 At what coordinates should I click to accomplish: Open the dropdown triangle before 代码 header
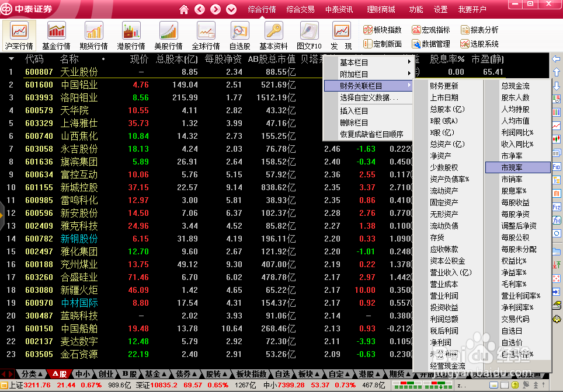(x=11, y=59)
